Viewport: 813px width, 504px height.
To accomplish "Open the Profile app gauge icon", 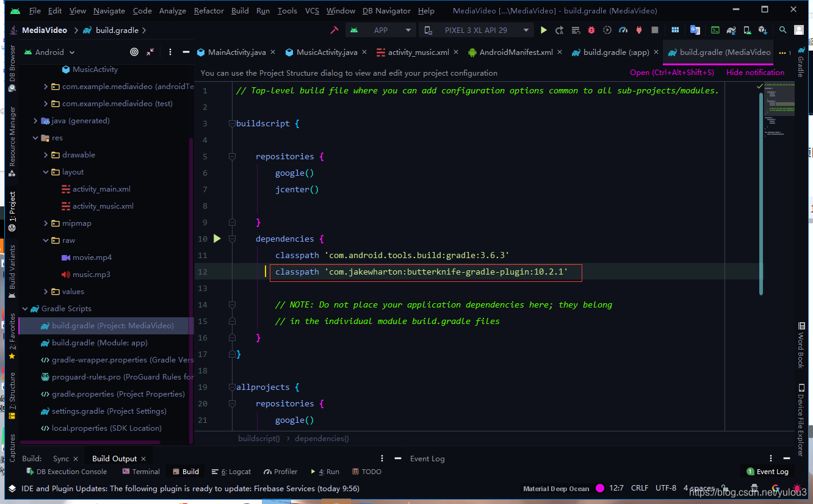I will [623, 30].
